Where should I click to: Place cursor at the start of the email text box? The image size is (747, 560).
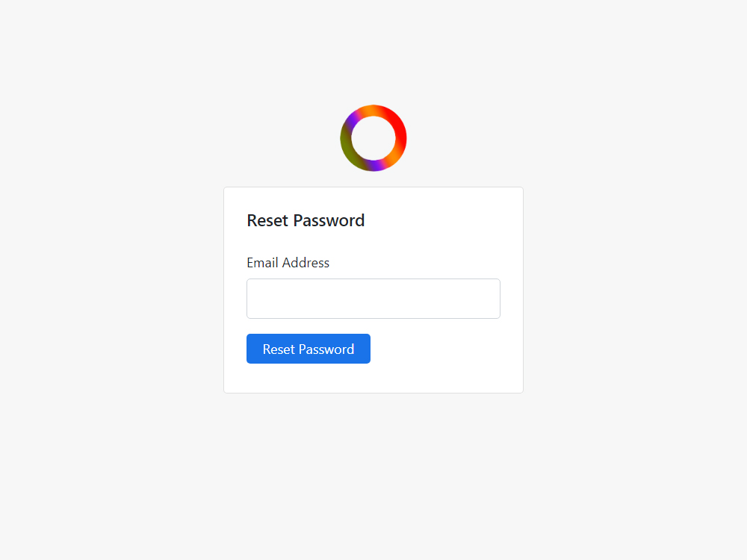[253, 299]
